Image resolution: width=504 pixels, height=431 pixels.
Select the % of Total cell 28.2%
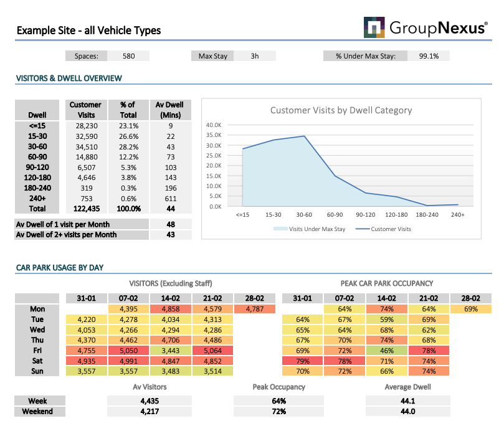pos(128,146)
